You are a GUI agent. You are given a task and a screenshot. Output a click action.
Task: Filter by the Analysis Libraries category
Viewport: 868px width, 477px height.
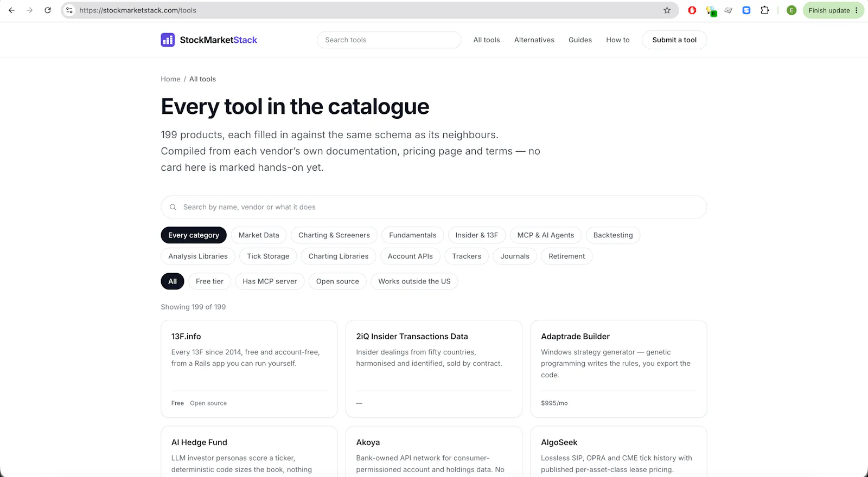[198, 256]
